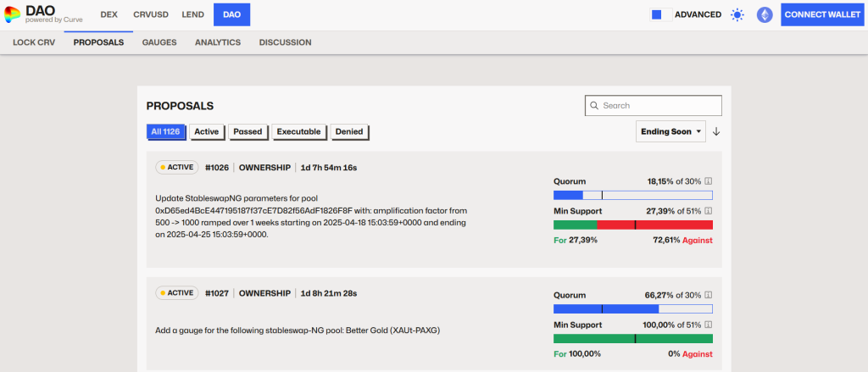Open the Ethereum network selector icon
Viewport: 868px width, 372px height.
[x=765, y=15]
